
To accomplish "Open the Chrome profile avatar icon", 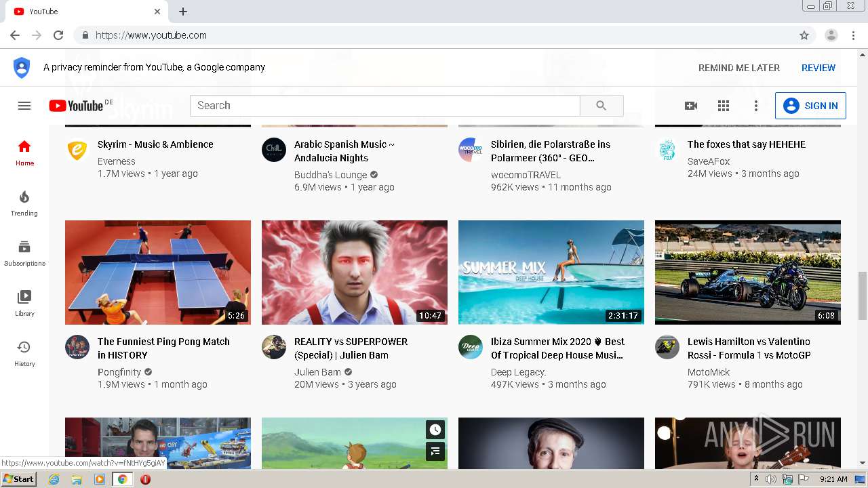I will (831, 35).
